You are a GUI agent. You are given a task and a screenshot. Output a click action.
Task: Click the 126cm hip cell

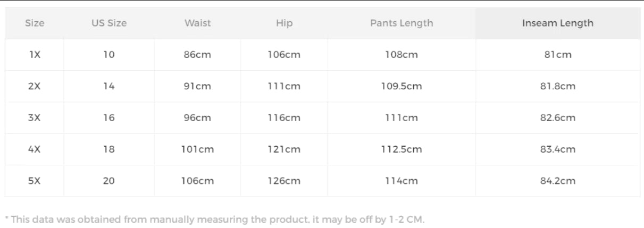pos(284,181)
